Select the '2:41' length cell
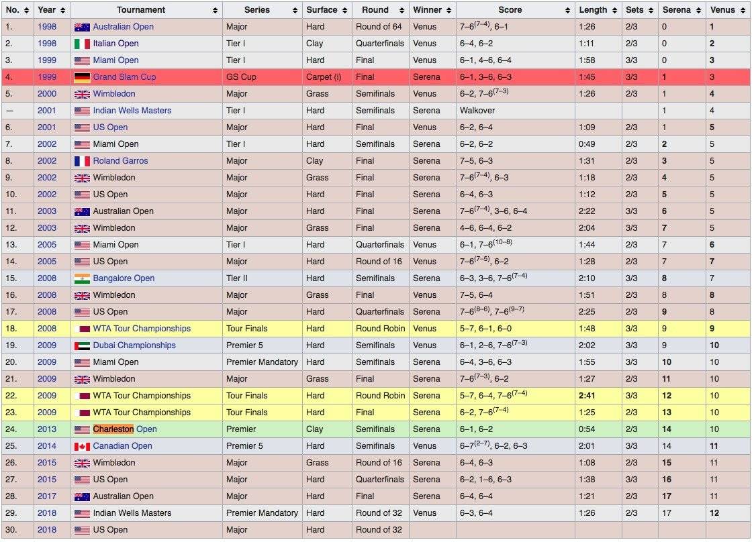Image resolution: width=756 pixels, height=542 pixels. pyautogui.click(x=598, y=396)
